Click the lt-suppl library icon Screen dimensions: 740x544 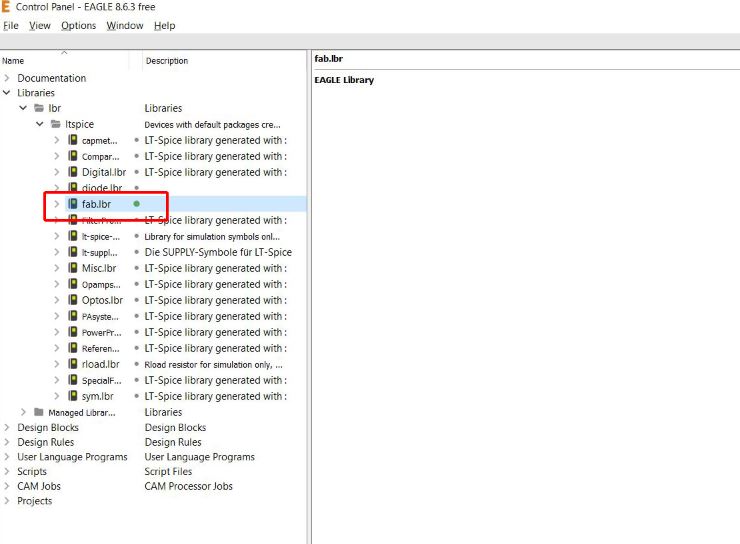(73, 252)
